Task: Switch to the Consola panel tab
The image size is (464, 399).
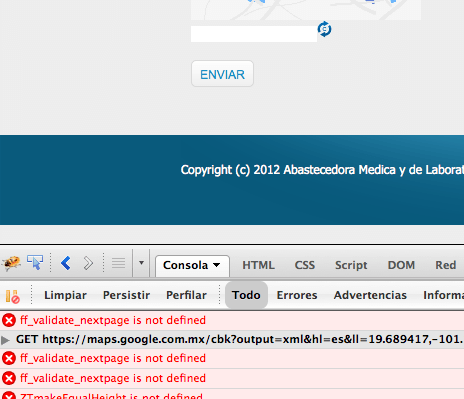Action: (192, 266)
